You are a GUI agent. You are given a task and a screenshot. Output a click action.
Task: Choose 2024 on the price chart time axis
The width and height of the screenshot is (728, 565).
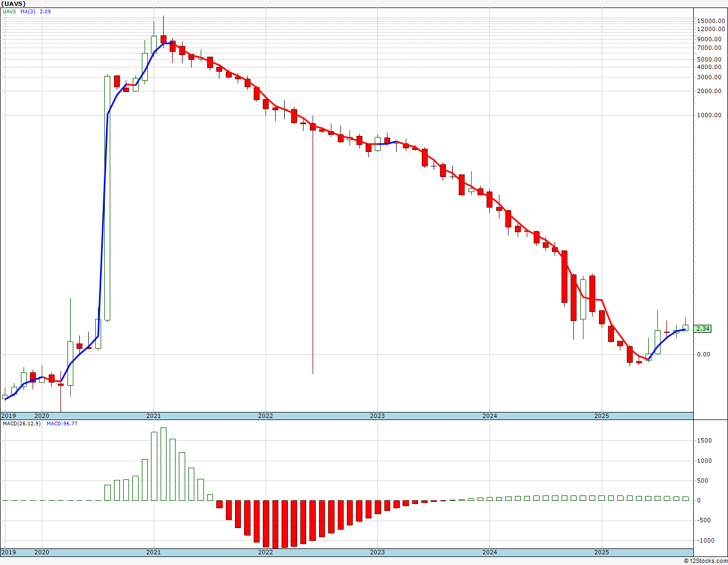click(489, 416)
